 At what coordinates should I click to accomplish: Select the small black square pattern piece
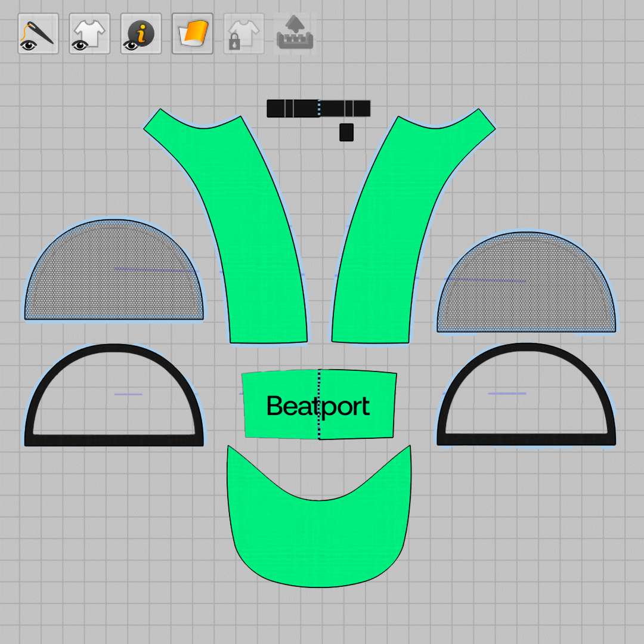click(x=346, y=132)
